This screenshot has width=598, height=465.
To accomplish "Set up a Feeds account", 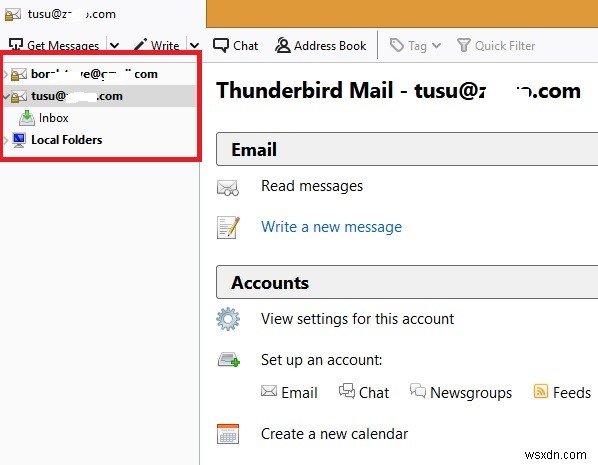I will pyautogui.click(x=571, y=393).
